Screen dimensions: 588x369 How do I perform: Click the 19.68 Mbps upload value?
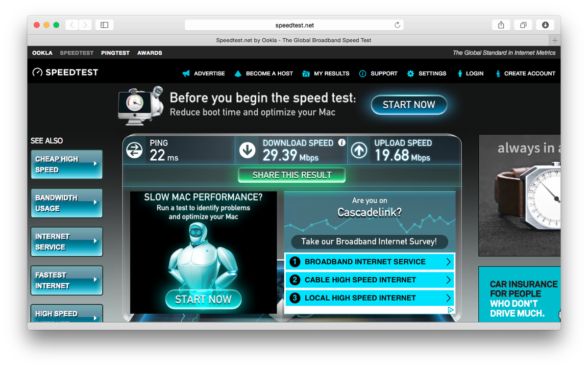(402, 156)
